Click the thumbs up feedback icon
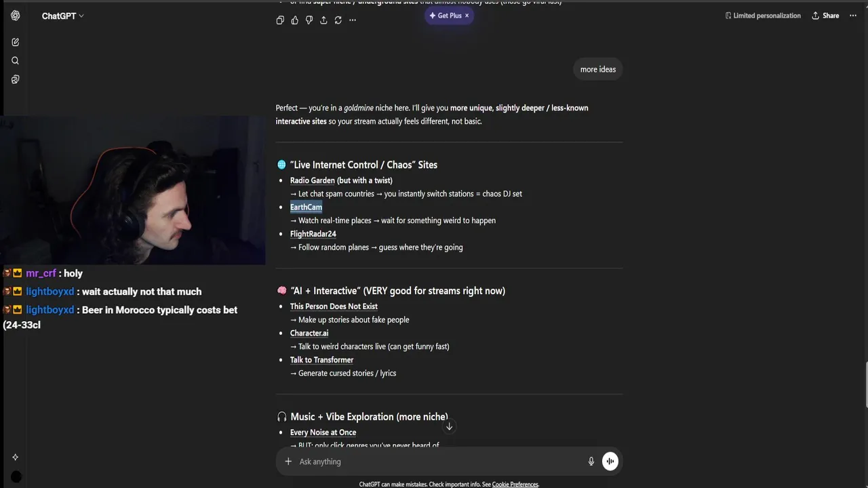Viewport: 868px width, 488px height. (x=294, y=20)
